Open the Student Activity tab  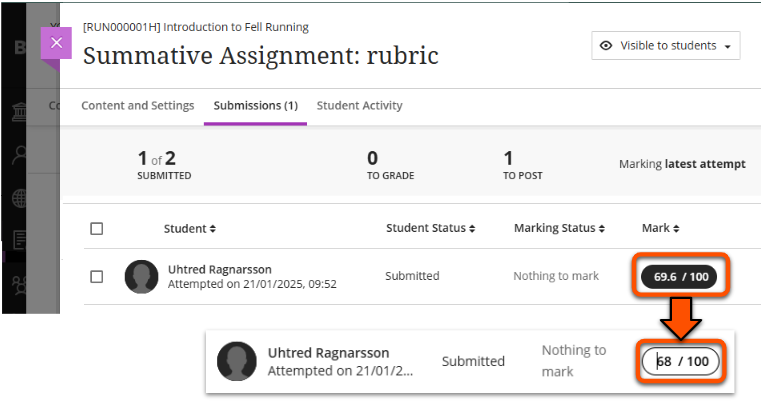359,106
